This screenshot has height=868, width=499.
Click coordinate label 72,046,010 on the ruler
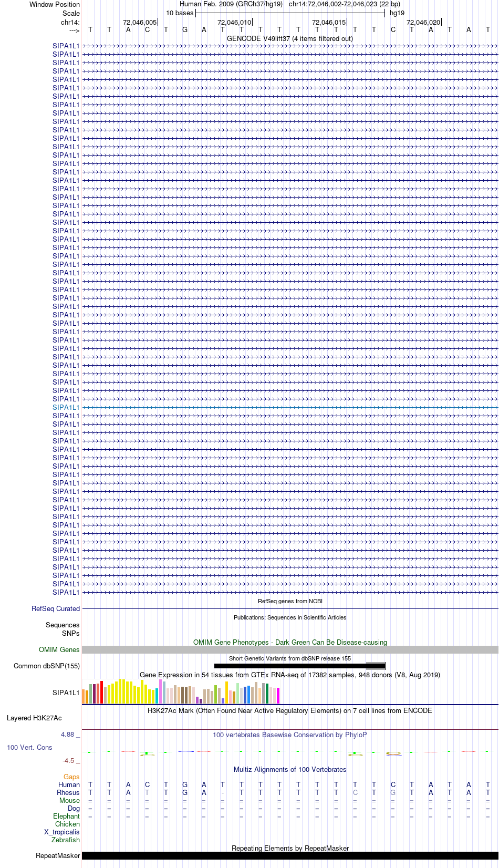pyautogui.click(x=234, y=22)
